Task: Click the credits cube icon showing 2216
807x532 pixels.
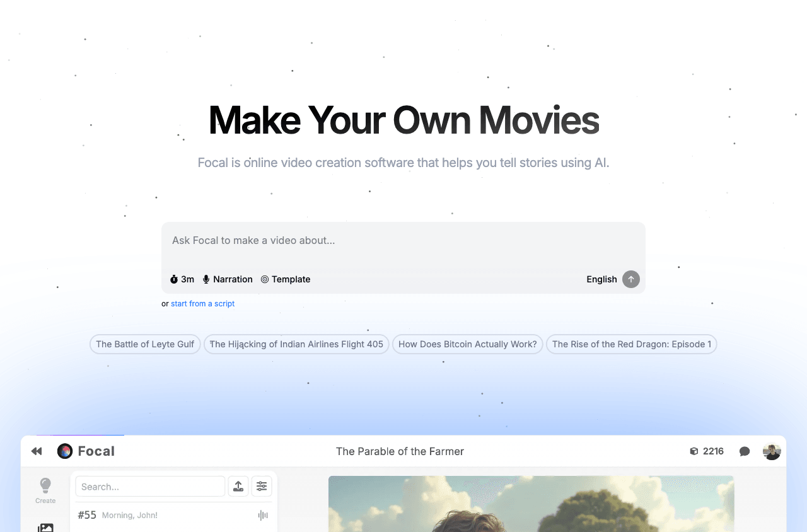Action: coord(694,451)
